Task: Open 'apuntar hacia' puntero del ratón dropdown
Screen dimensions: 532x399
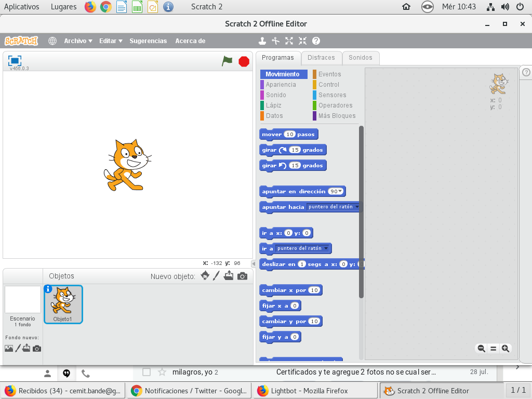Action: click(x=332, y=207)
